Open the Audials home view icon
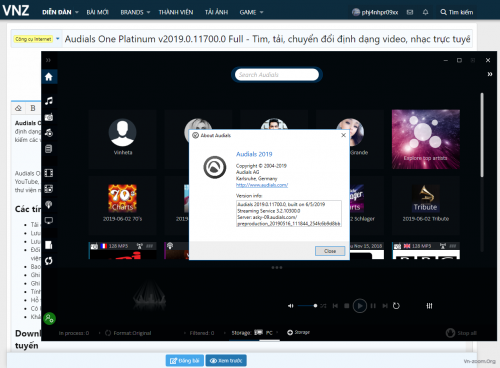This screenshot has width=500, height=368. point(49,77)
